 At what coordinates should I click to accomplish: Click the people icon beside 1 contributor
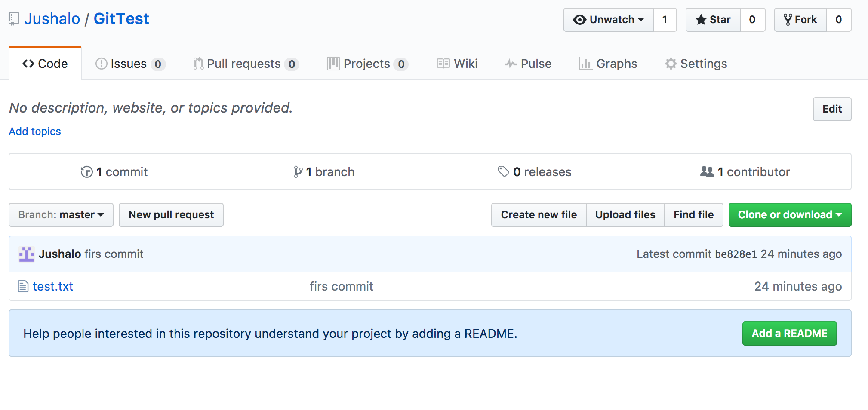click(707, 171)
